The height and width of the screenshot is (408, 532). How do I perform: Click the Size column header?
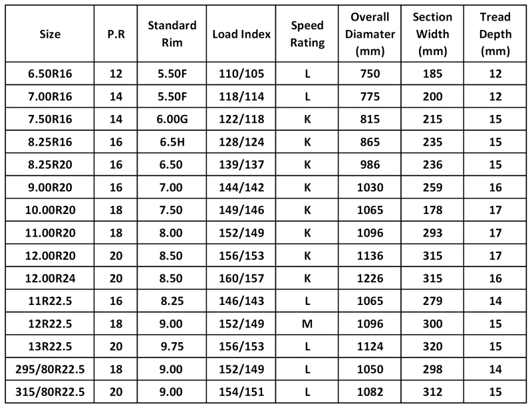click(x=50, y=34)
